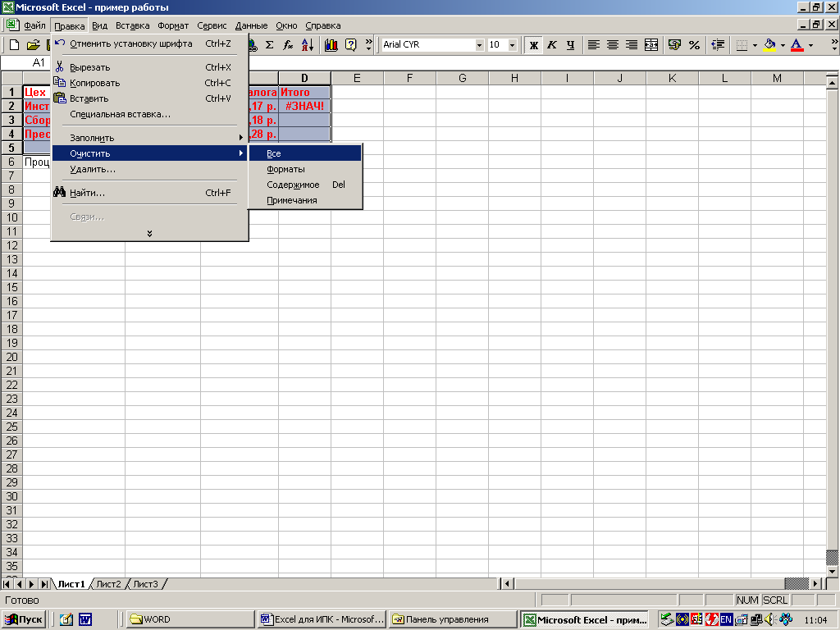Image resolution: width=840 pixels, height=630 pixels.
Task: Click the horizontal scrollbar right arrow
Action: 816,583
